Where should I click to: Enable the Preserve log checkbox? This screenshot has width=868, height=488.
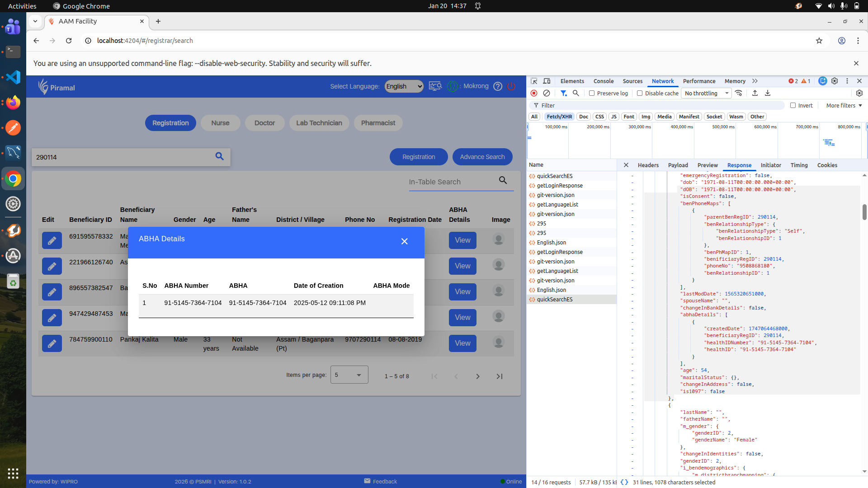[x=592, y=93]
